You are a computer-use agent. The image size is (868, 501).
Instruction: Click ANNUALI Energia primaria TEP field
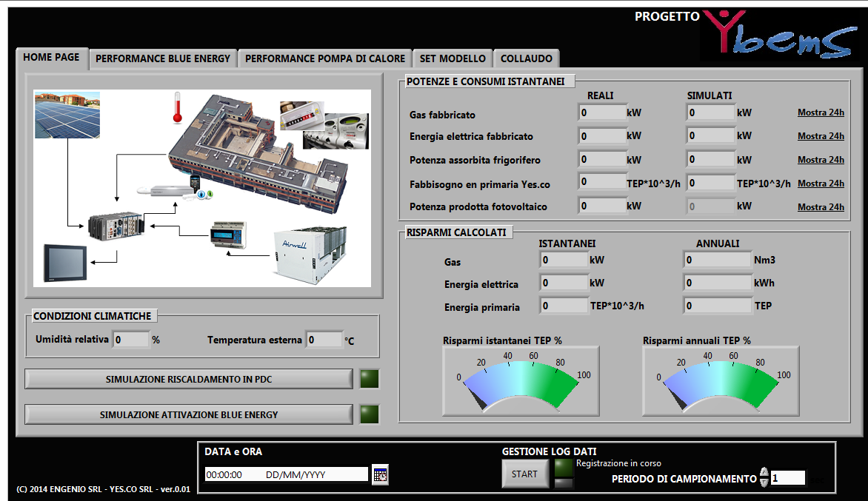point(718,306)
